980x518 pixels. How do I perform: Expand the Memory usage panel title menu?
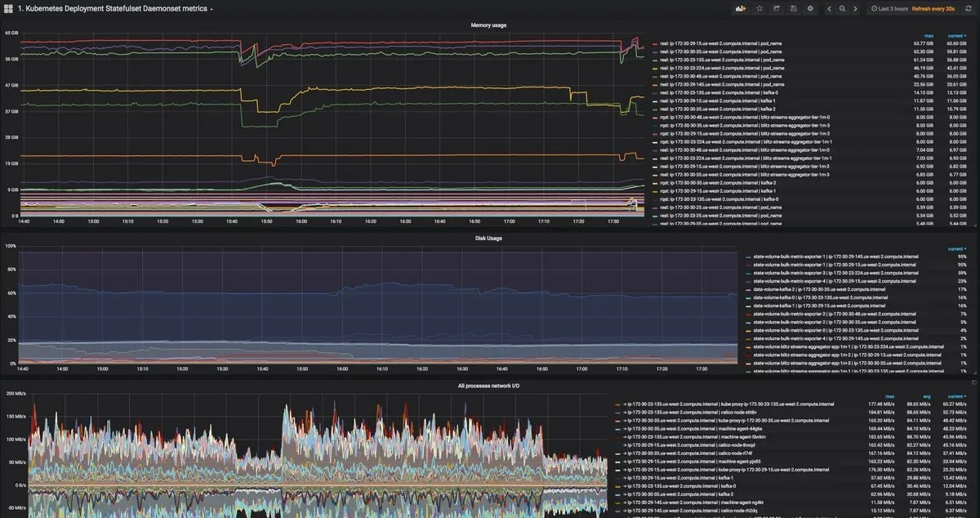[488, 25]
